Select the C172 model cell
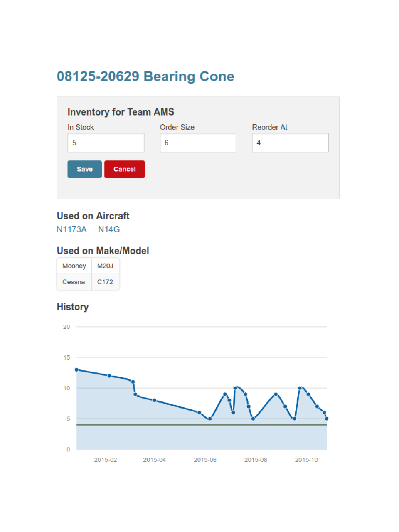The image size is (399, 532). coord(105,282)
